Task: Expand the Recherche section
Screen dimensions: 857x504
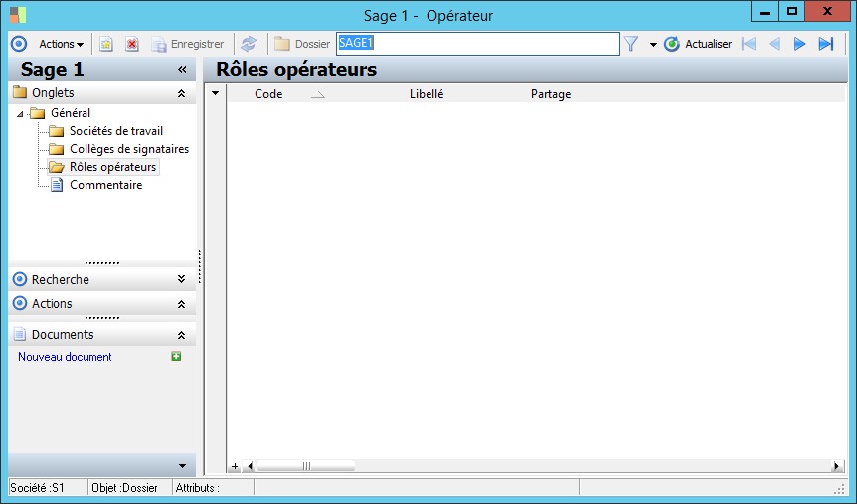Action: pos(182,279)
